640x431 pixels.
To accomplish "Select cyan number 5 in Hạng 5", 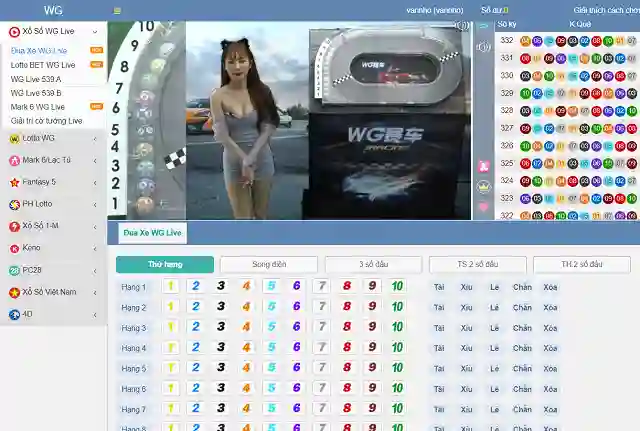I will click(x=272, y=368).
